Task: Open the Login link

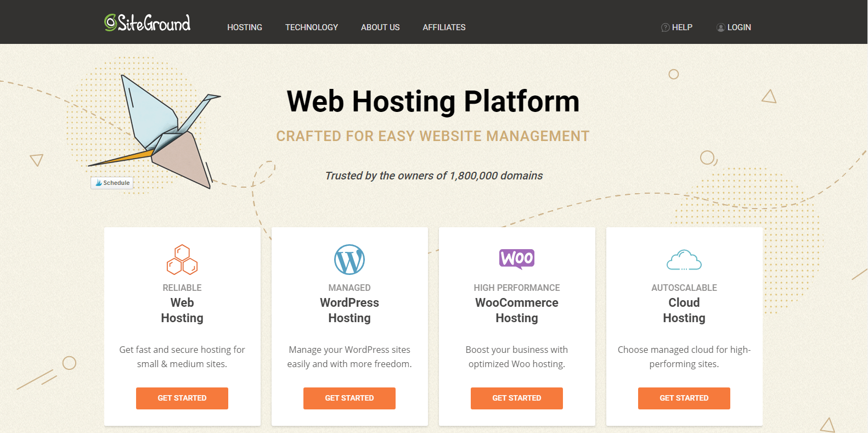Action: click(739, 27)
